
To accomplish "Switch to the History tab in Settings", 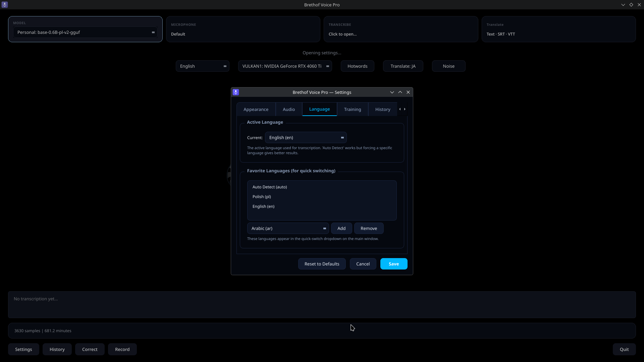I will 383,109.
